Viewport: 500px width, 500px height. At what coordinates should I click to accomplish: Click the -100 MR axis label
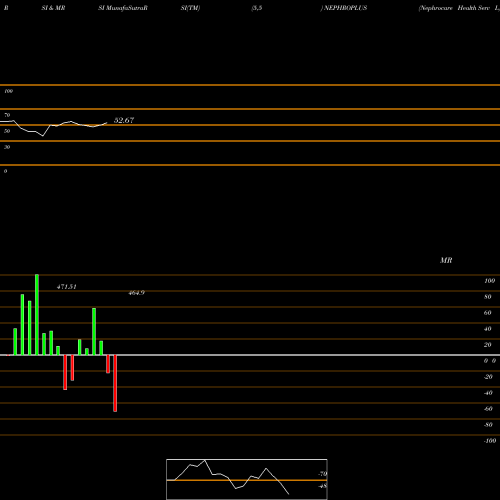pos(490,441)
